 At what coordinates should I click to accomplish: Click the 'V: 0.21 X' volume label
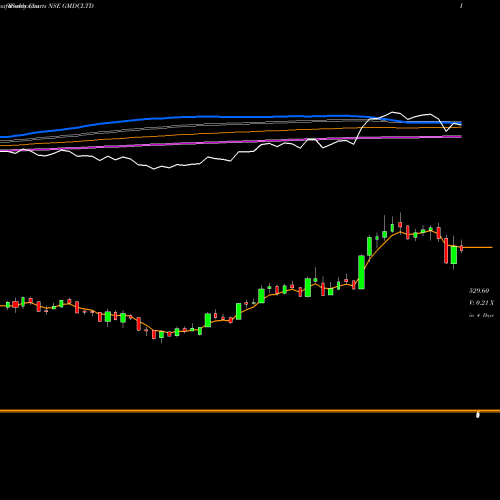pyautogui.click(x=481, y=303)
